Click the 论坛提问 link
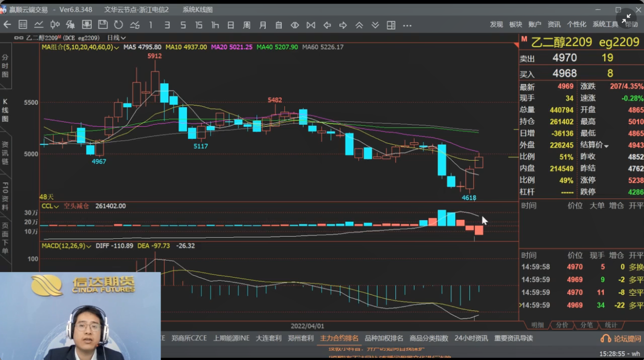 tap(622, 339)
